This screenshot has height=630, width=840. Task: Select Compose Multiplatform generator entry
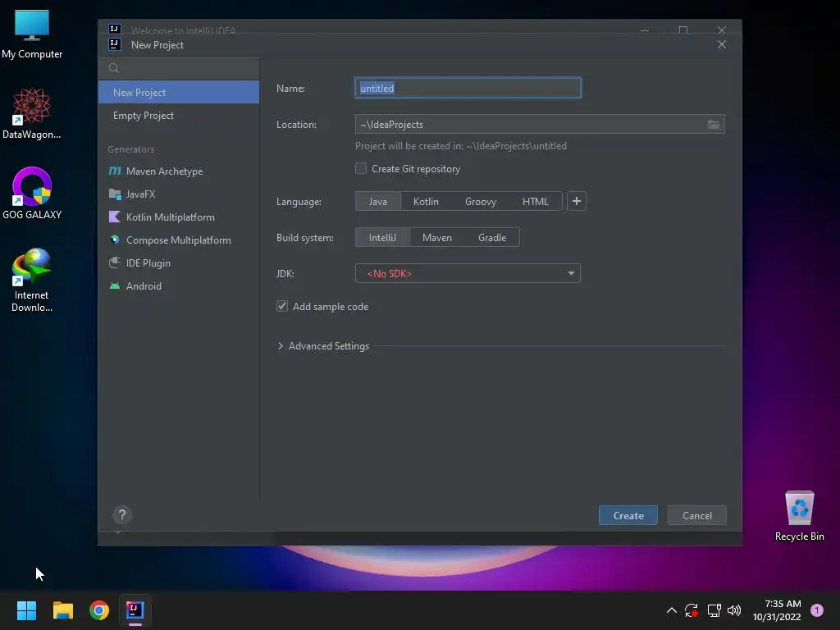(x=179, y=240)
